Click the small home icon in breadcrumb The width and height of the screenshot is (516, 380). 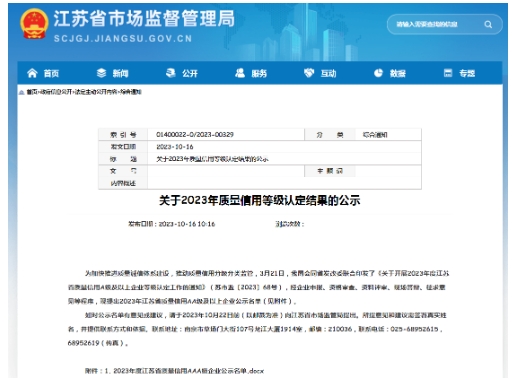point(22,92)
